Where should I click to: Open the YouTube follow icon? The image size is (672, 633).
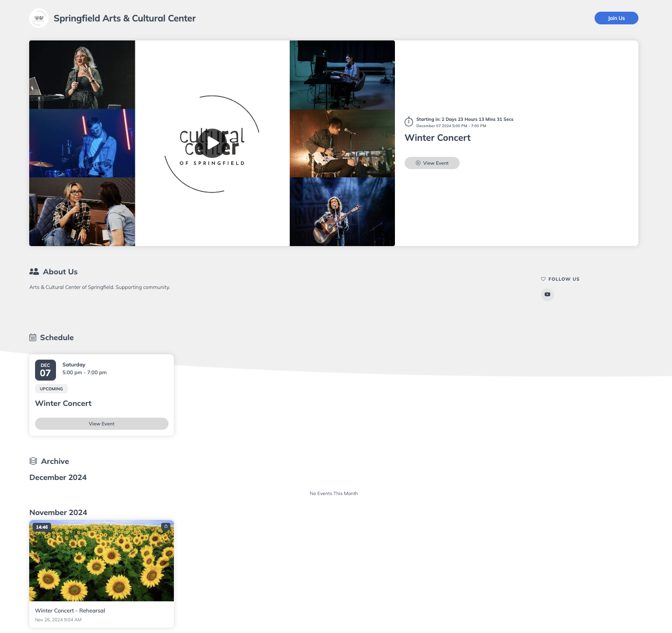coord(547,294)
